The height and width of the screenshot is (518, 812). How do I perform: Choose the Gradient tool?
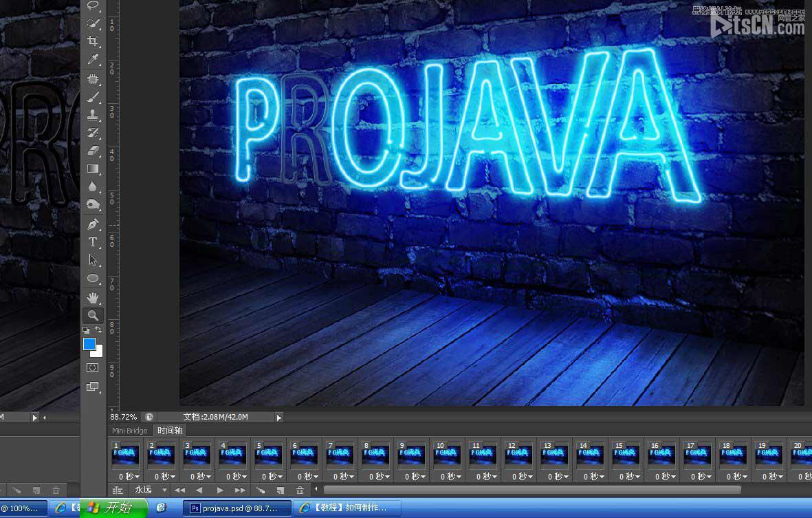click(91, 169)
